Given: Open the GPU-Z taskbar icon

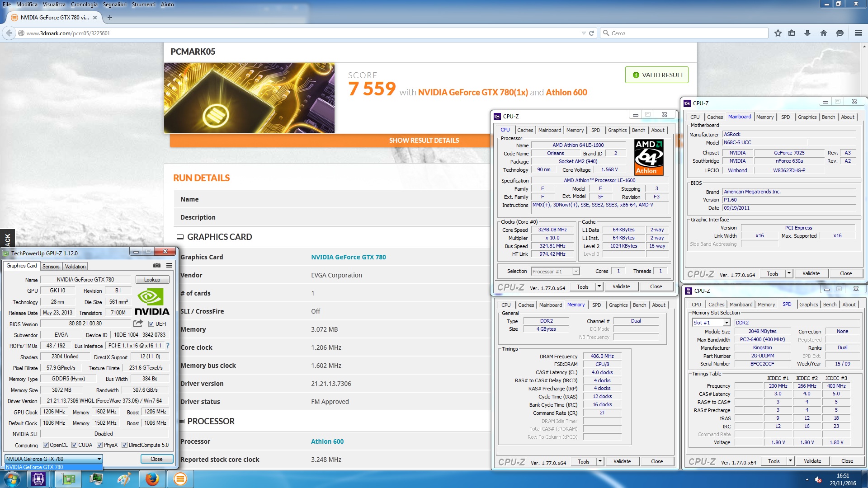Looking at the screenshot, I should click(69, 479).
